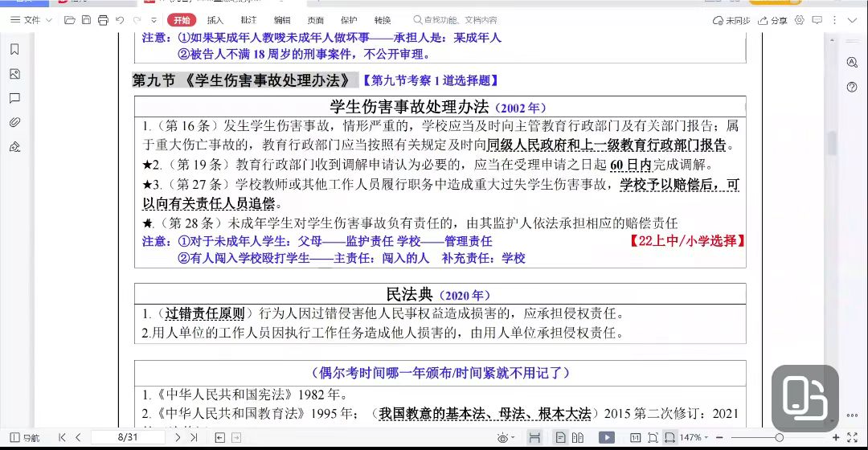Image resolution: width=868 pixels, height=450 pixels.
Task: Click the go forward view icon
Action: click(x=236, y=438)
